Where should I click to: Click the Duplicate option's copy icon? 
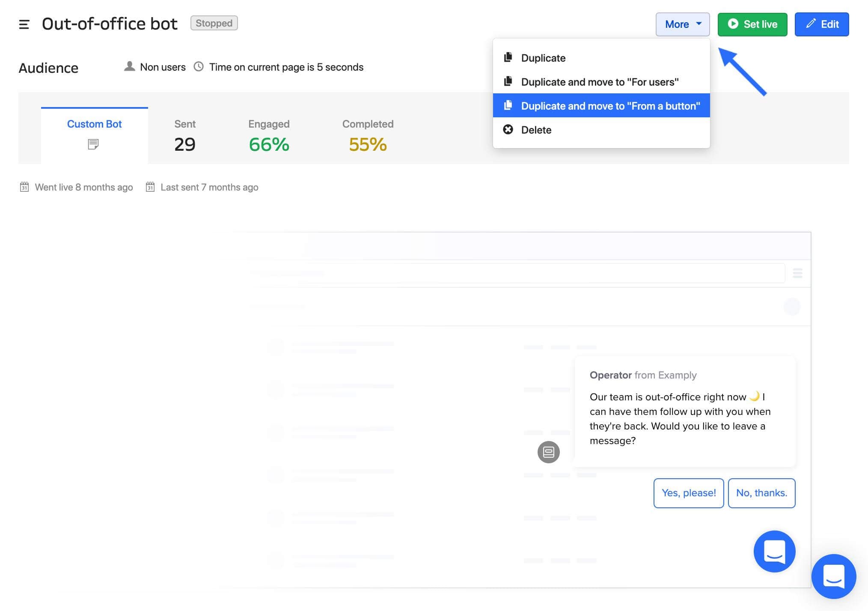pos(508,57)
